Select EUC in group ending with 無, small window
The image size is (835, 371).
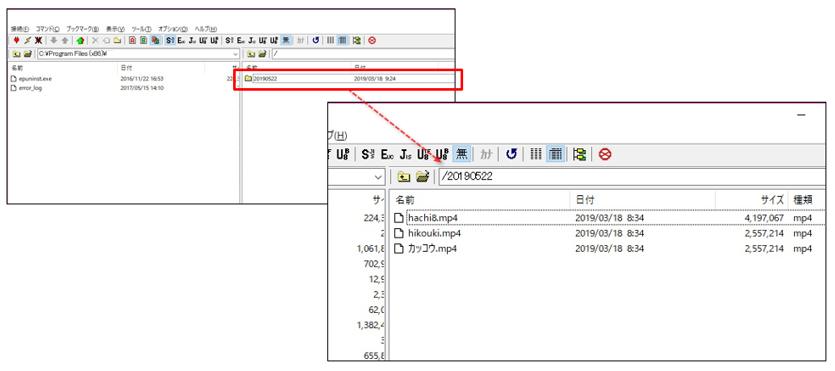pos(241,40)
